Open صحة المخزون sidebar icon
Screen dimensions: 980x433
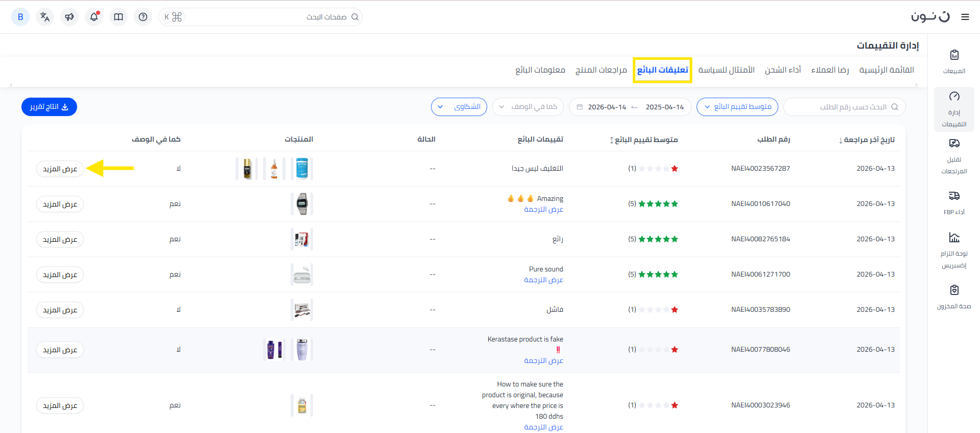(954, 297)
